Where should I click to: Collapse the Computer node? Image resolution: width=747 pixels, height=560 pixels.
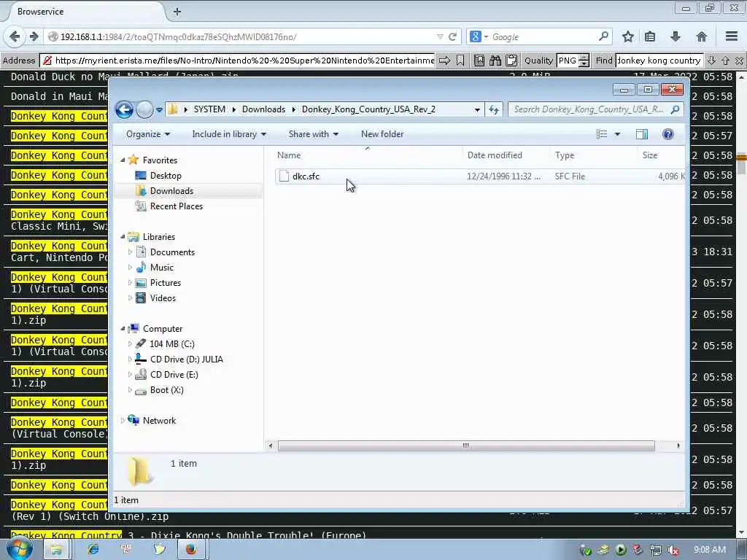123,329
